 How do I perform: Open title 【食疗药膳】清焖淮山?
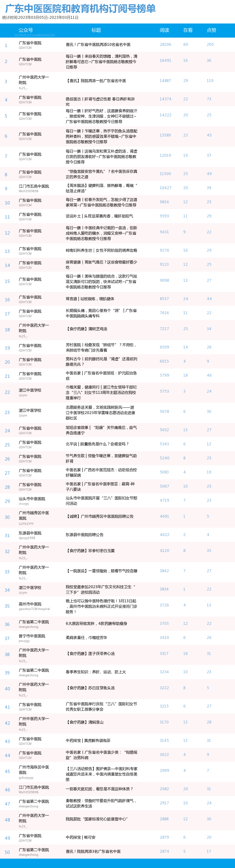tap(84, 723)
